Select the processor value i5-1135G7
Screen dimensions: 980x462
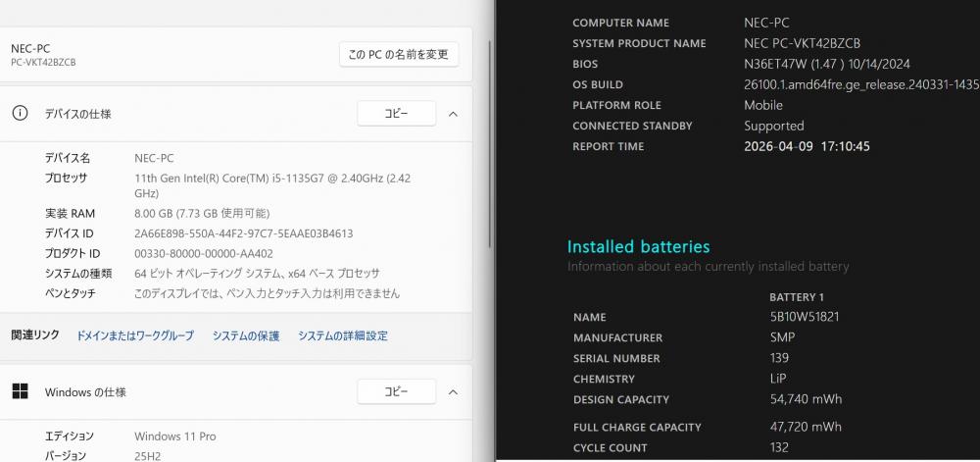click(272, 185)
